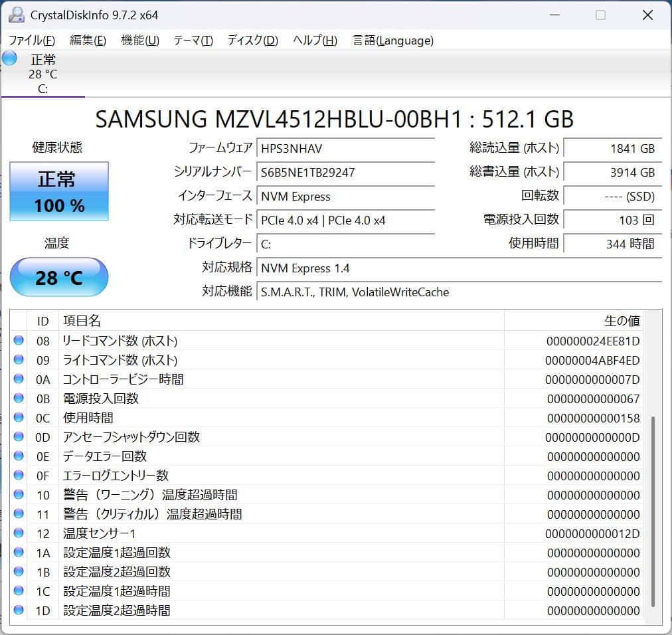672x635 pixels.
Task: Minimize the CrystalDiskInfo window
Action: (x=554, y=15)
